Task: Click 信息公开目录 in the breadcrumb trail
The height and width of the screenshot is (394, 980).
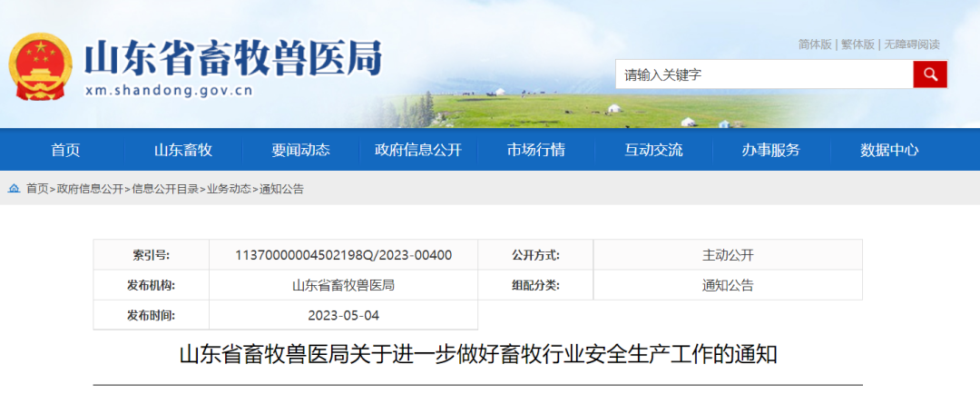Action: [x=165, y=189]
